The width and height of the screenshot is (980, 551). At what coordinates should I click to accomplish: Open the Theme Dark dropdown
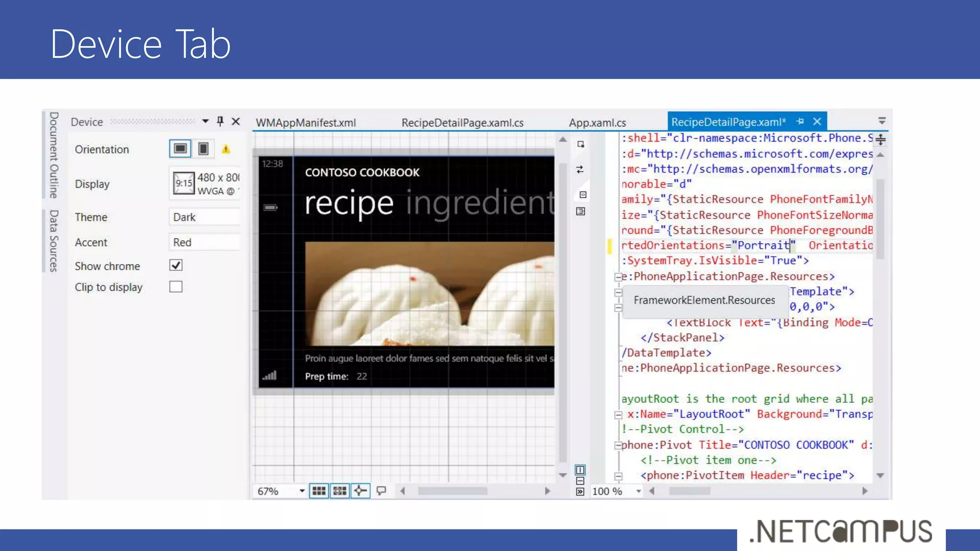coord(204,217)
